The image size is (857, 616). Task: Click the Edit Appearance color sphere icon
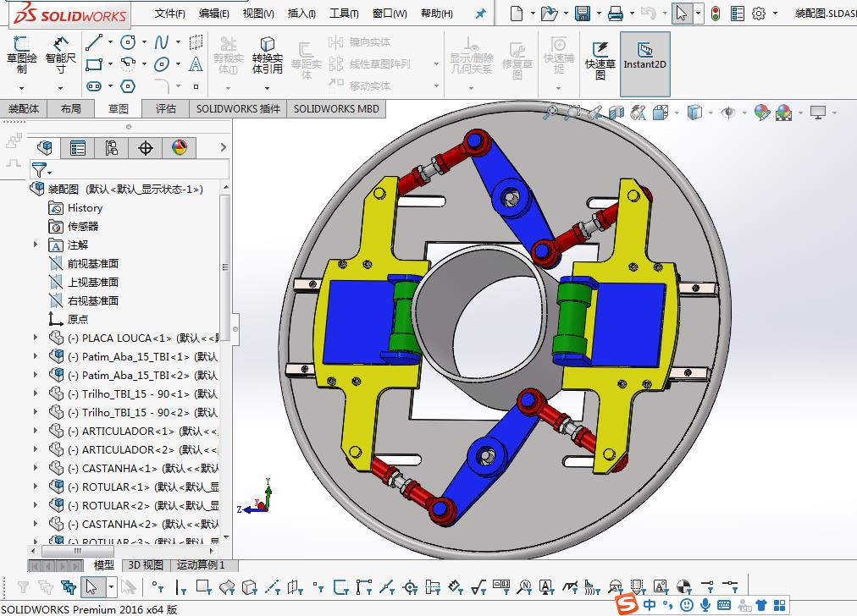tap(762, 113)
